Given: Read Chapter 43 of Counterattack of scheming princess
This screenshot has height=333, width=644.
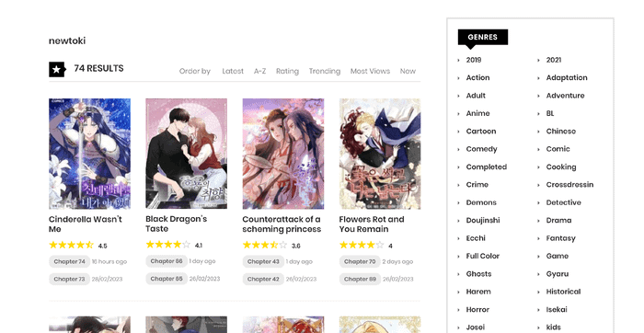Looking at the screenshot, I should (x=263, y=261).
